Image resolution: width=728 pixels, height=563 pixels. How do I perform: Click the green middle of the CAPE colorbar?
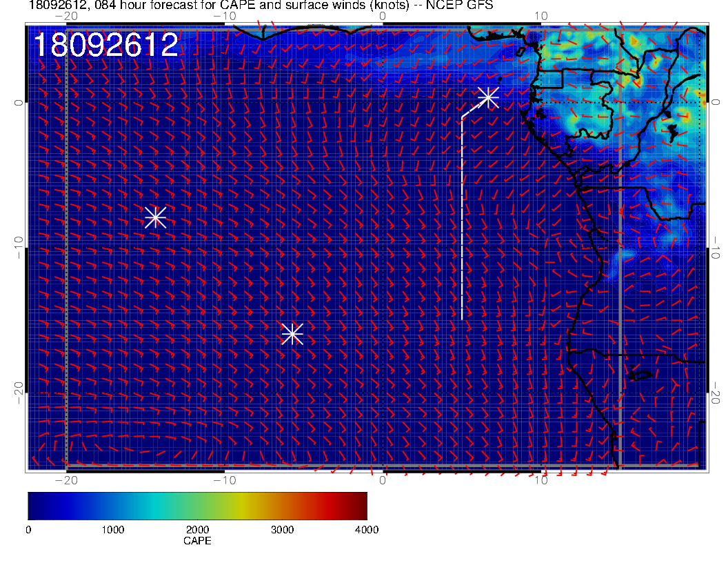point(197,505)
